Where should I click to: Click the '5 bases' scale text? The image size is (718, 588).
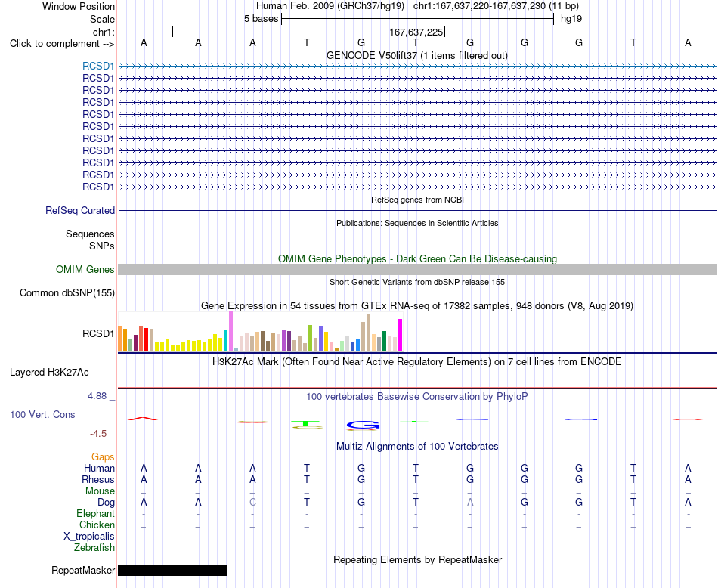coord(261,19)
